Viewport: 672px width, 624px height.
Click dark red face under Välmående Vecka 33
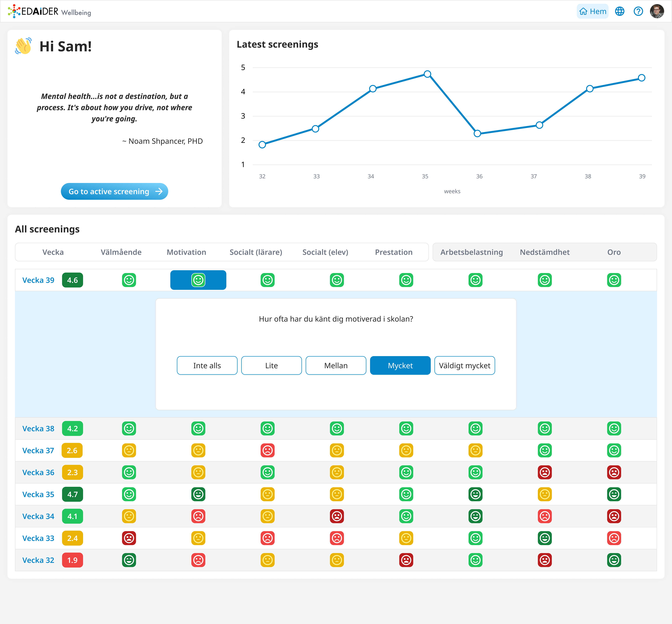coord(129,538)
